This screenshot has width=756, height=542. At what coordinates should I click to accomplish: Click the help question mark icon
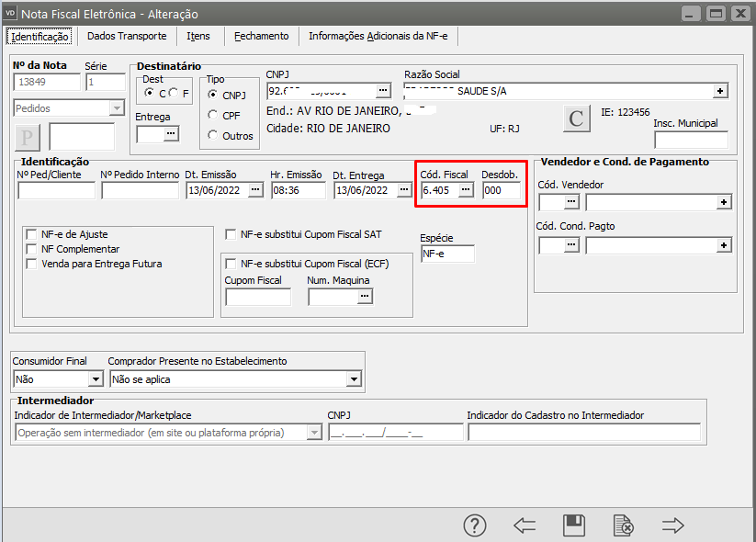[x=474, y=525]
